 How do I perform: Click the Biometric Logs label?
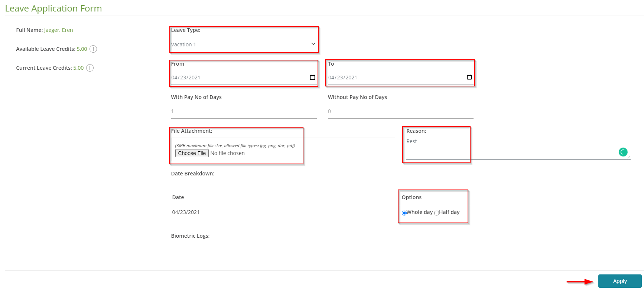[x=190, y=236]
